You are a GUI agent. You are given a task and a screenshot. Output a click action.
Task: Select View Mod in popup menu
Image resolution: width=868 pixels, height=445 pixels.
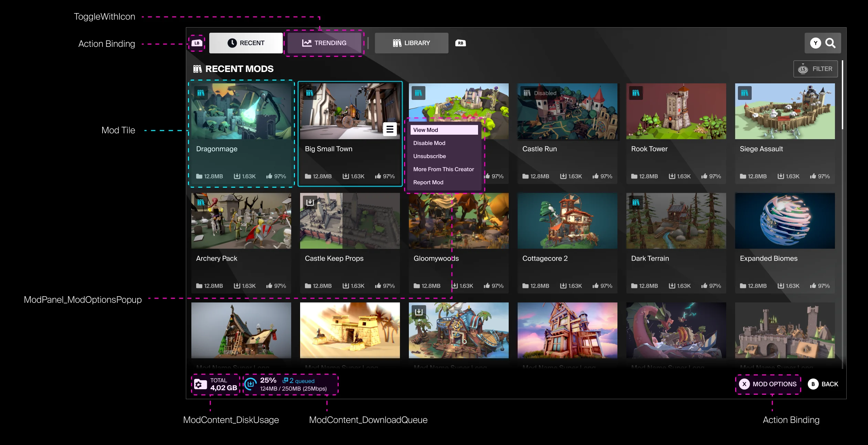pyautogui.click(x=444, y=130)
